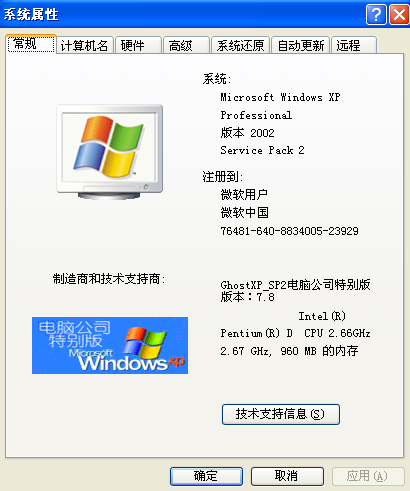Click the 取消 button
Screen dimensions: 410x491
[287, 476]
